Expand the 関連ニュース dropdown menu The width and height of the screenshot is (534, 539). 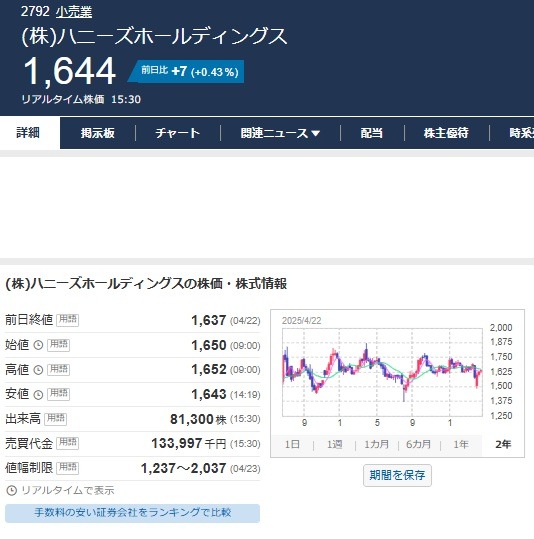(x=280, y=133)
